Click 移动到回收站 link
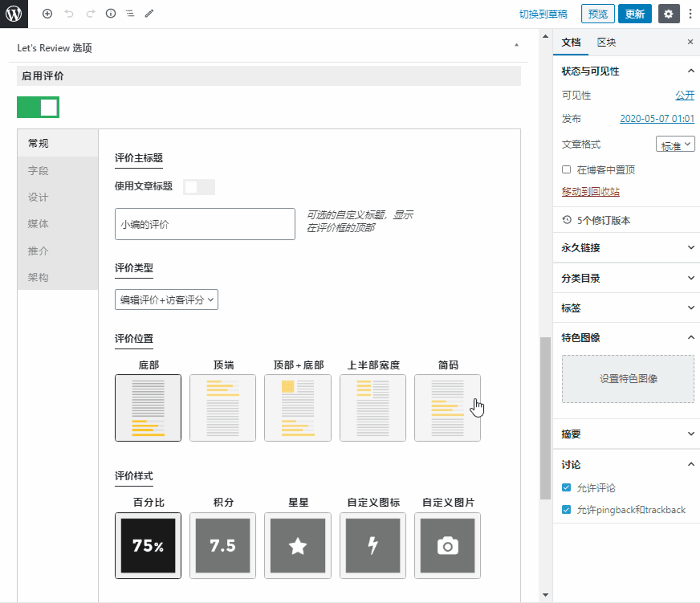Screen dimensions: 700x603 (x=591, y=192)
